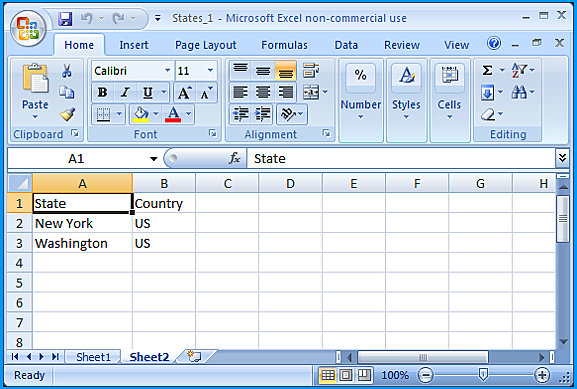Align text right in the cell
This screenshot has width=577, height=389.
tap(285, 92)
